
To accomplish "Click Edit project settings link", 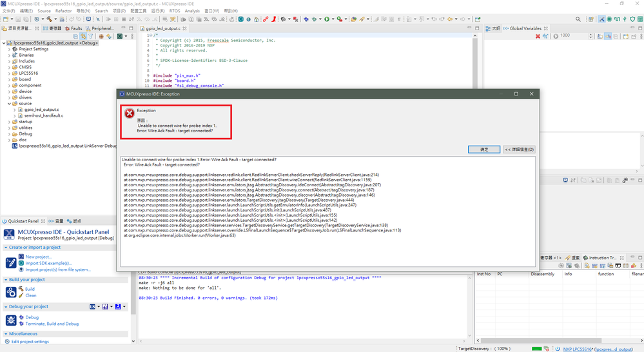I will [30, 342].
